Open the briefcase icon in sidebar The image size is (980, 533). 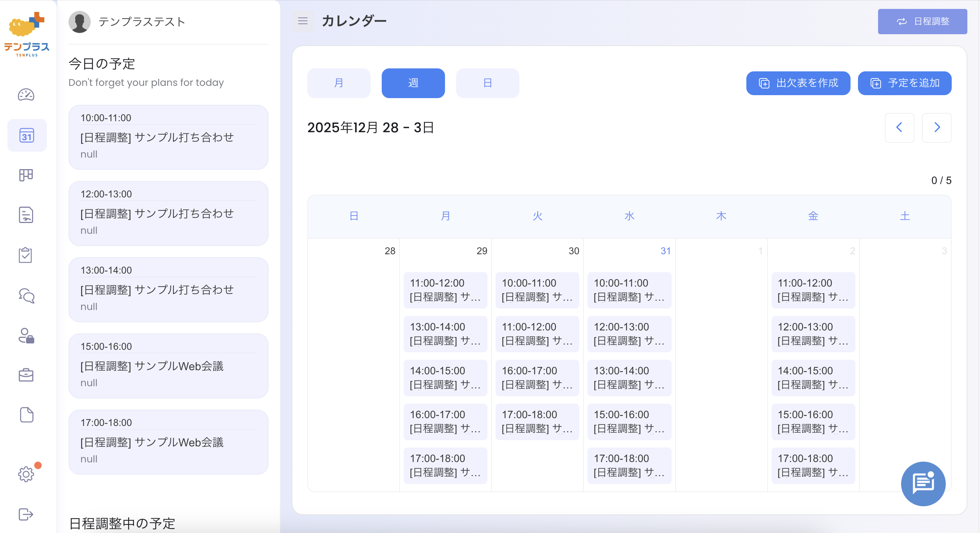26,376
